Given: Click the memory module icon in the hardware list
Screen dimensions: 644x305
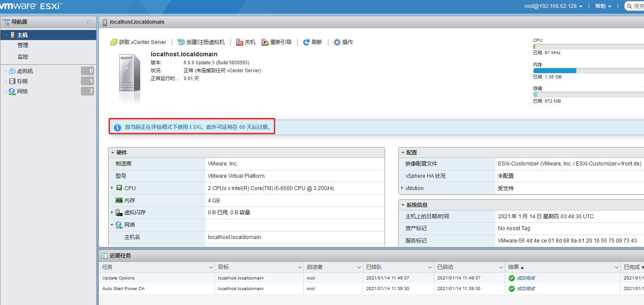Looking at the screenshot, I should pos(119,200).
